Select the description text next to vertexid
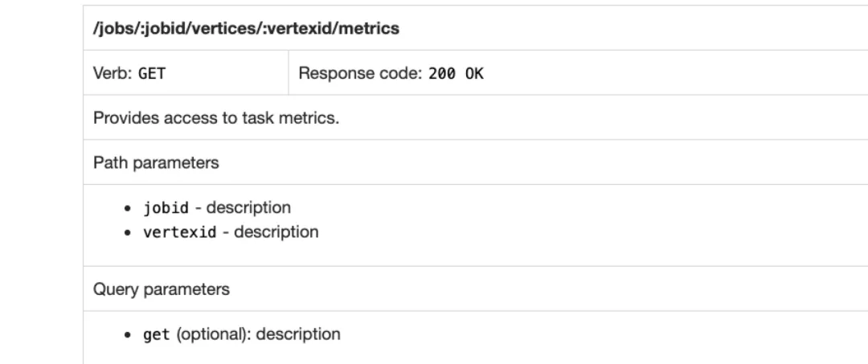The image size is (868, 364). [276, 231]
